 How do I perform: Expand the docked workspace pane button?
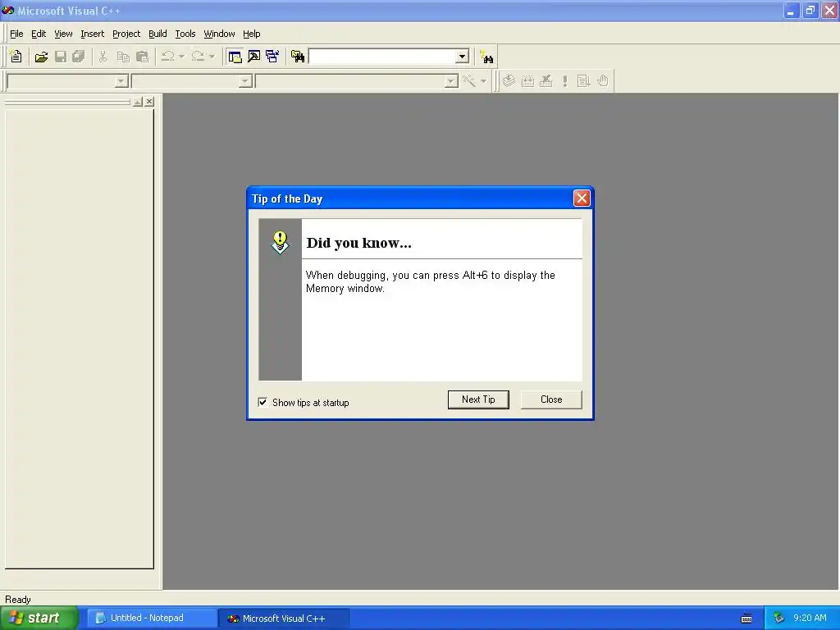[138, 102]
